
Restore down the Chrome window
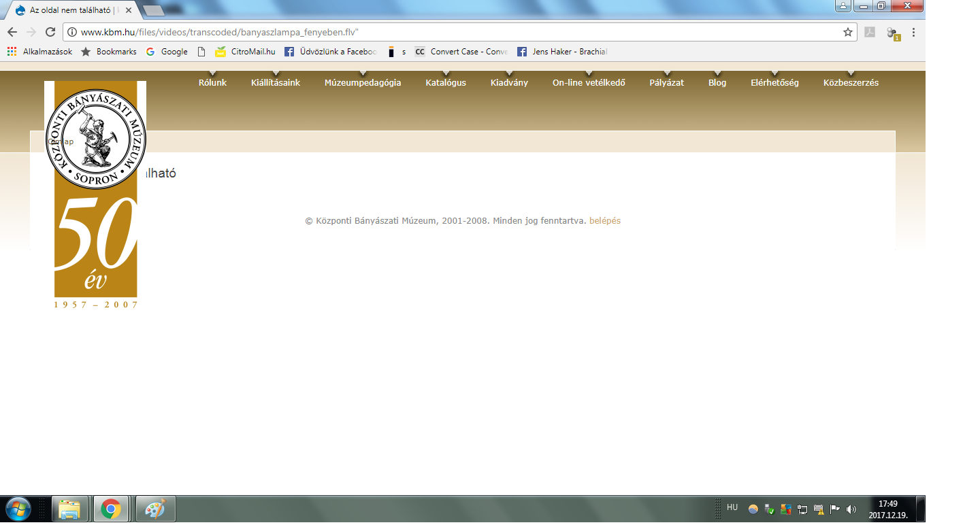point(881,5)
